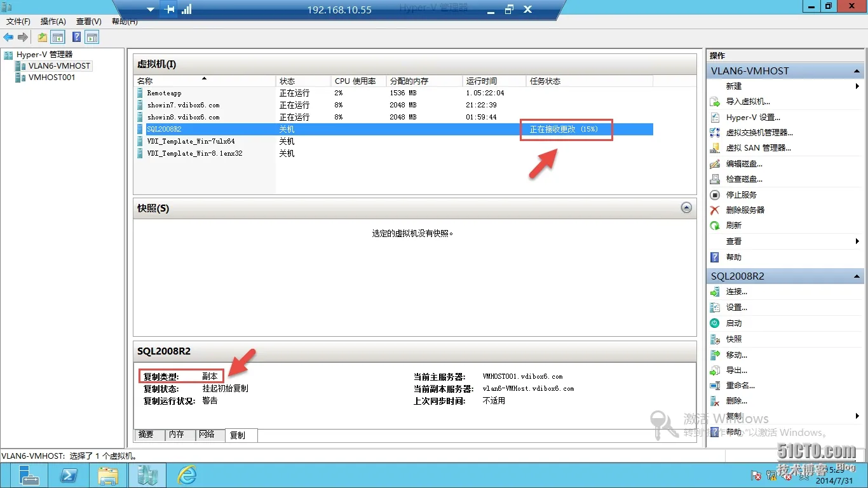
Task: Open the 文件(F) menu
Action: [18, 22]
